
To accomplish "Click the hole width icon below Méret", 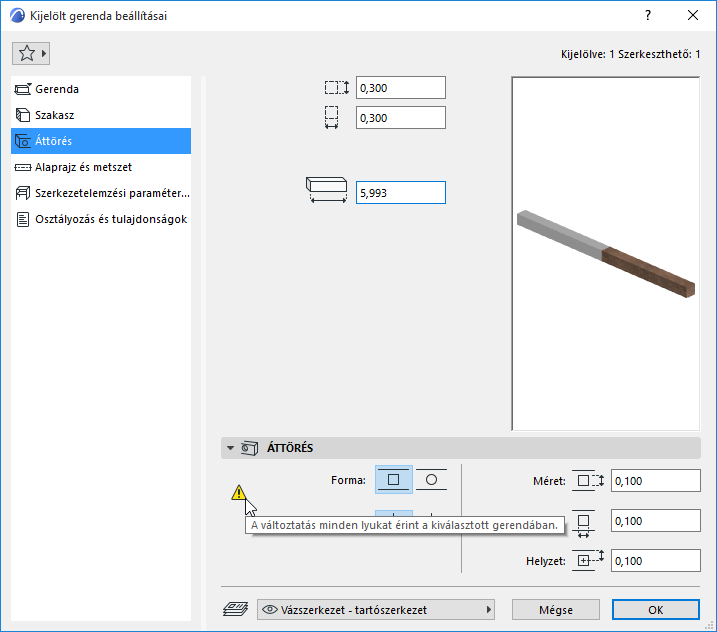I will 583,523.
